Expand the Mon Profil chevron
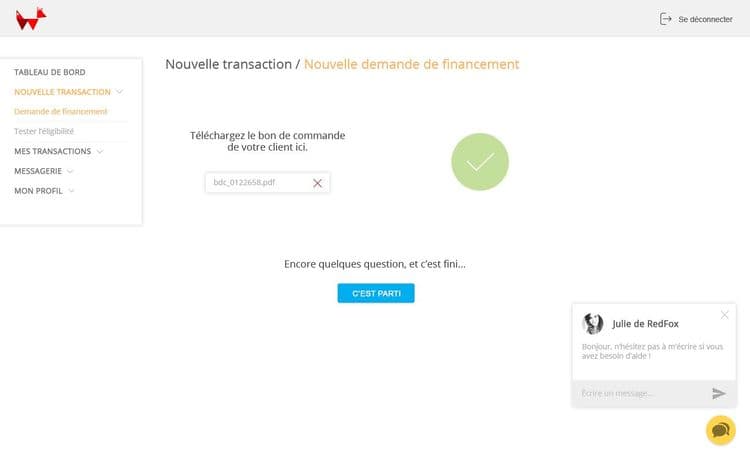The image size is (750, 467). [x=71, y=190]
